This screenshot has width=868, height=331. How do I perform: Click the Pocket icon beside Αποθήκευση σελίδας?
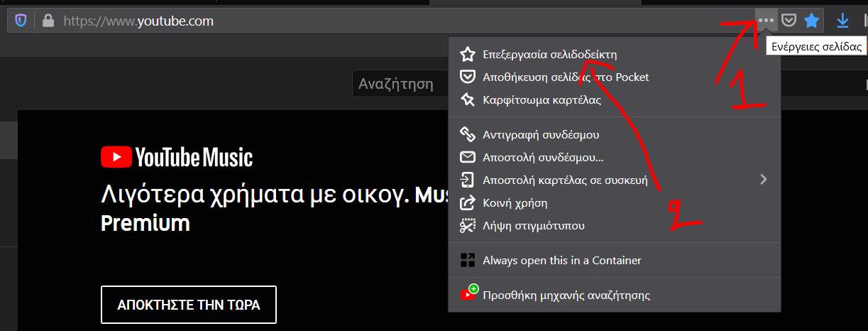tap(467, 77)
